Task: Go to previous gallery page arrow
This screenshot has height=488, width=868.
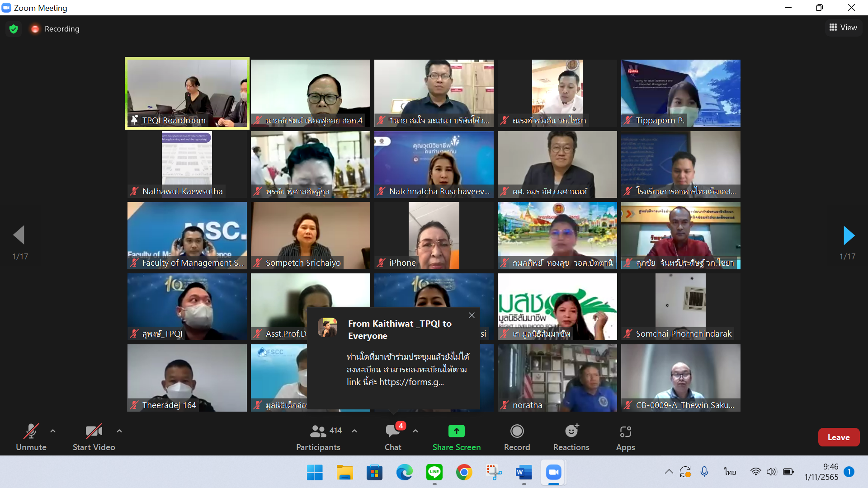Action: pyautogui.click(x=19, y=235)
